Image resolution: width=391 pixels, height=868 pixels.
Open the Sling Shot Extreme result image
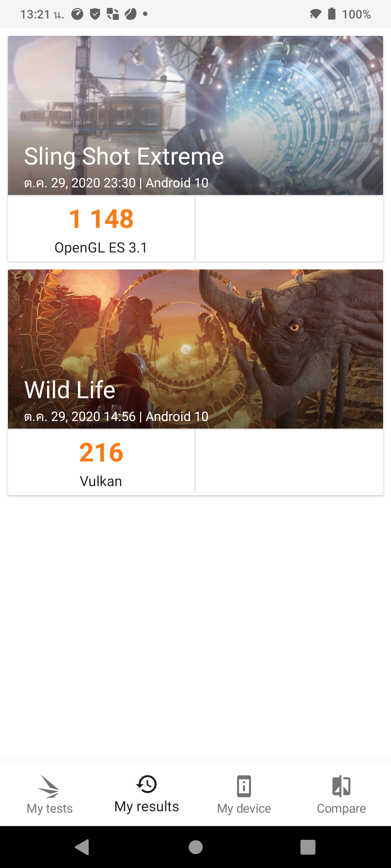point(195,115)
